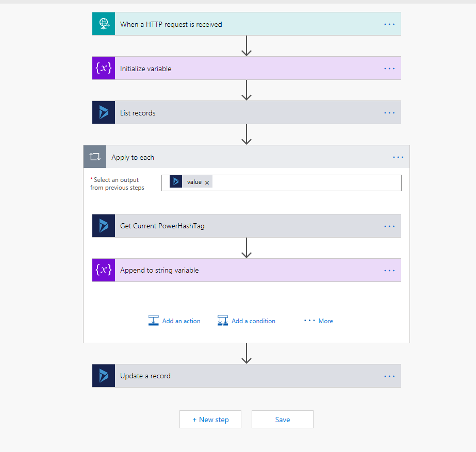
Task: Click the Append to string variable icon
Action: 104,270
